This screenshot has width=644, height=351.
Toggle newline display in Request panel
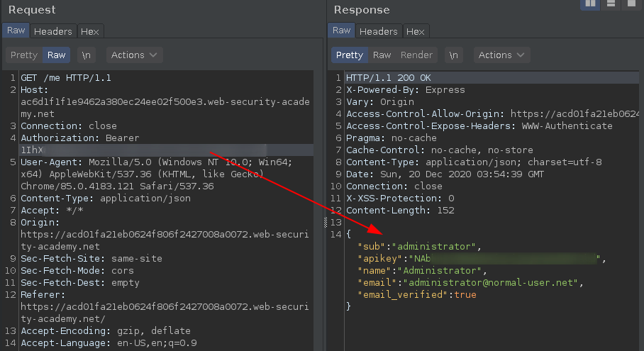(x=87, y=55)
